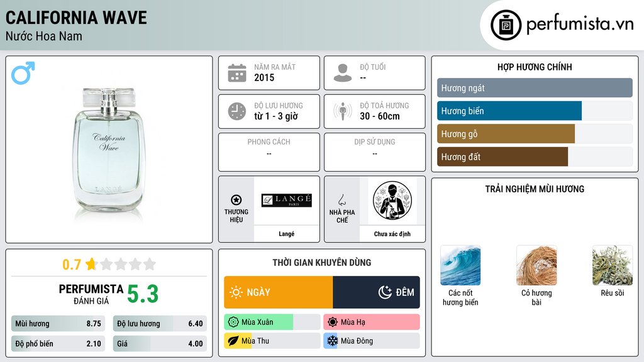Click the Hương gỗ accord bar
This screenshot has width=644, height=362.
535,134
